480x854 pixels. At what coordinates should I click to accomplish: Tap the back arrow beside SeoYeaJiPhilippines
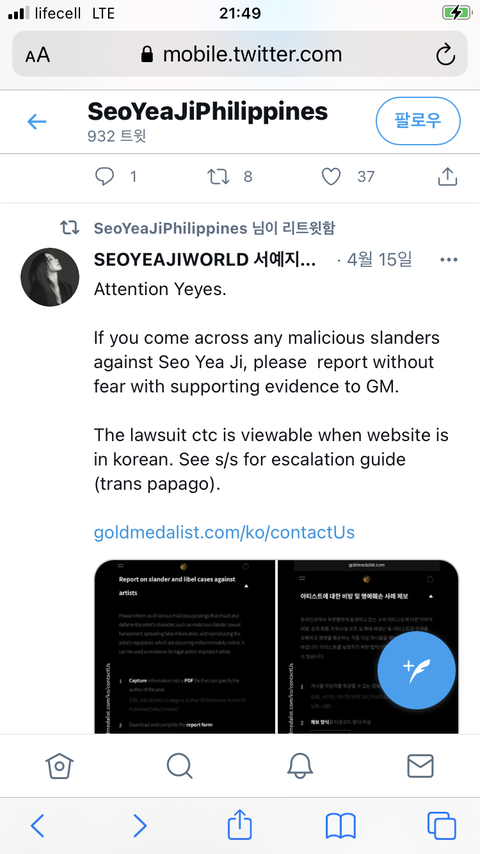(37, 121)
